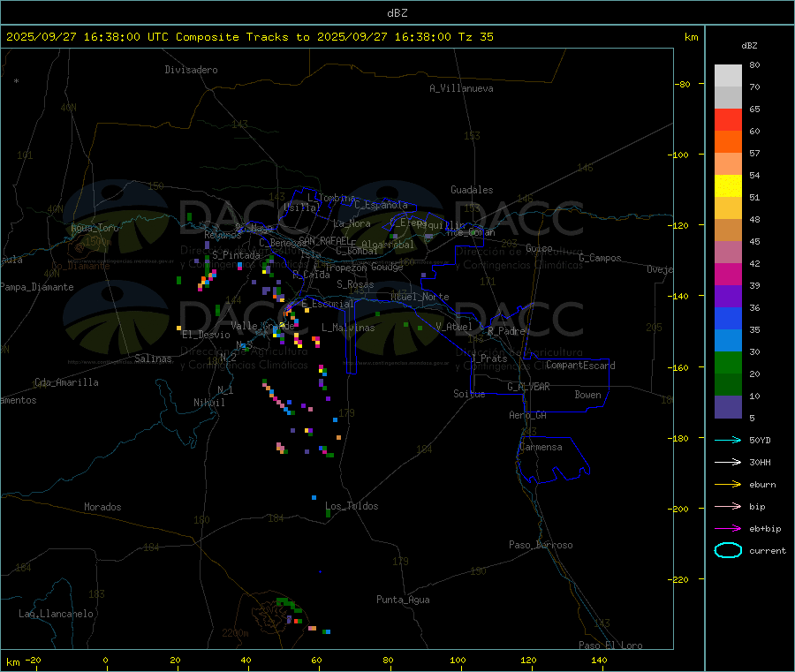Click the S_Pintada map label
Viewport: 795px width, 672px height.
(236, 255)
